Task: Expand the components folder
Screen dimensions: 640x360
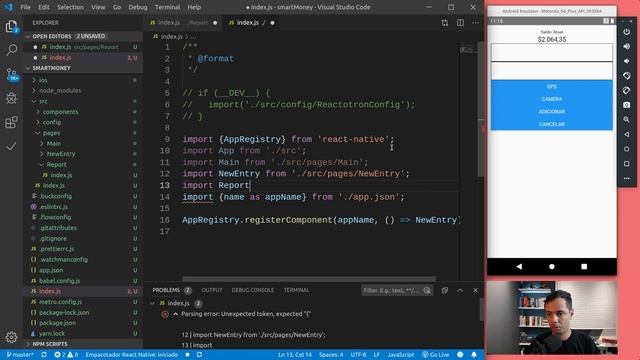Action: [60, 112]
